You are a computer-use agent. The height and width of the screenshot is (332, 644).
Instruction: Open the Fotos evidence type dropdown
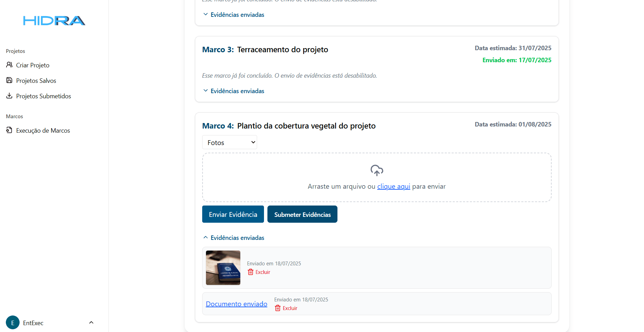(230, 142)
